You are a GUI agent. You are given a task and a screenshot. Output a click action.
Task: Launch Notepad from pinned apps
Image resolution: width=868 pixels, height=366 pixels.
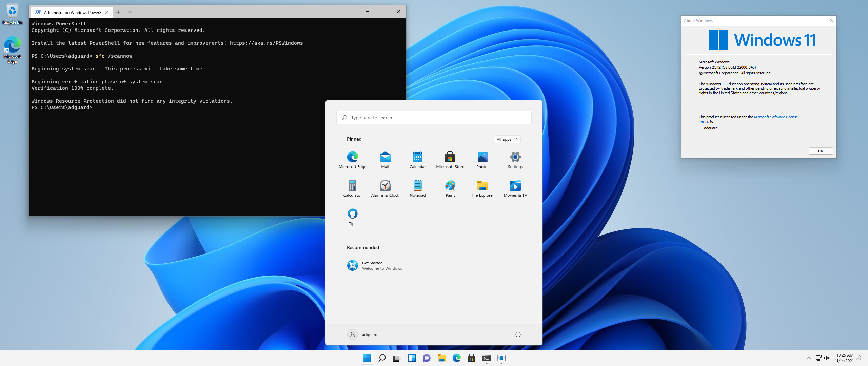tap(417, 188)
